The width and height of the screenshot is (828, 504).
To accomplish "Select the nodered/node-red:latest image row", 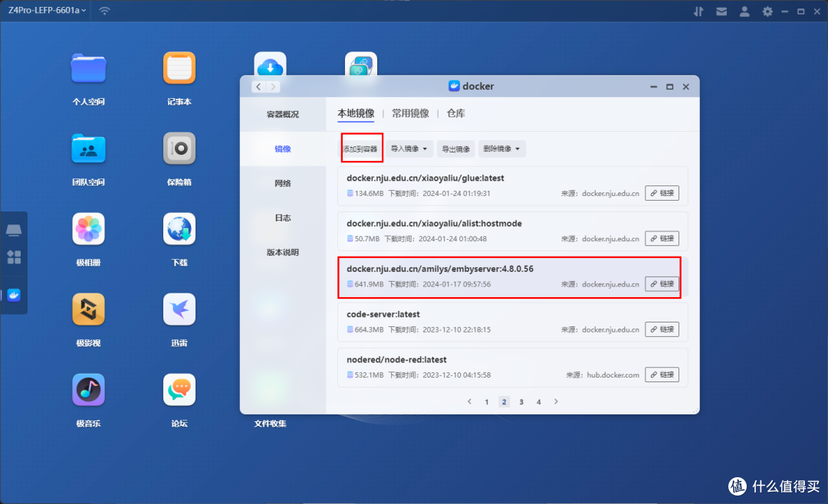I will 513,368.
